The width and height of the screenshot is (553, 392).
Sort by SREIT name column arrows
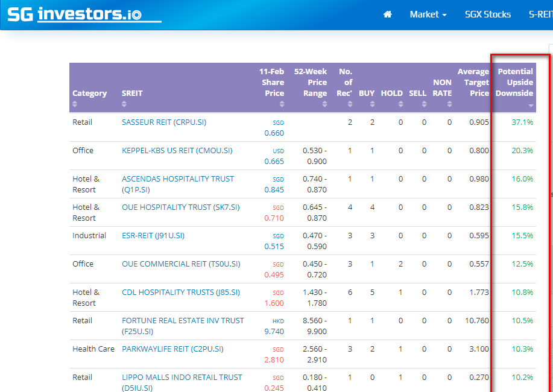pos(124,104)
